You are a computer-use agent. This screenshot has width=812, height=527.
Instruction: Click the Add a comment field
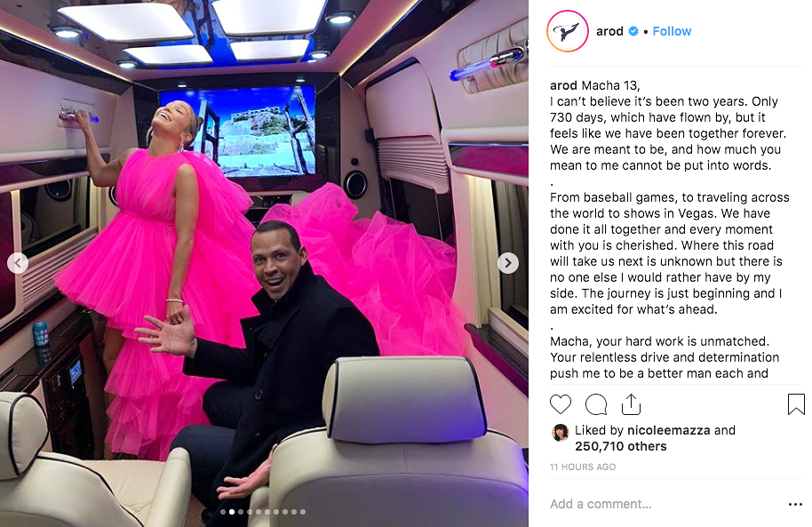click(663, 504)
